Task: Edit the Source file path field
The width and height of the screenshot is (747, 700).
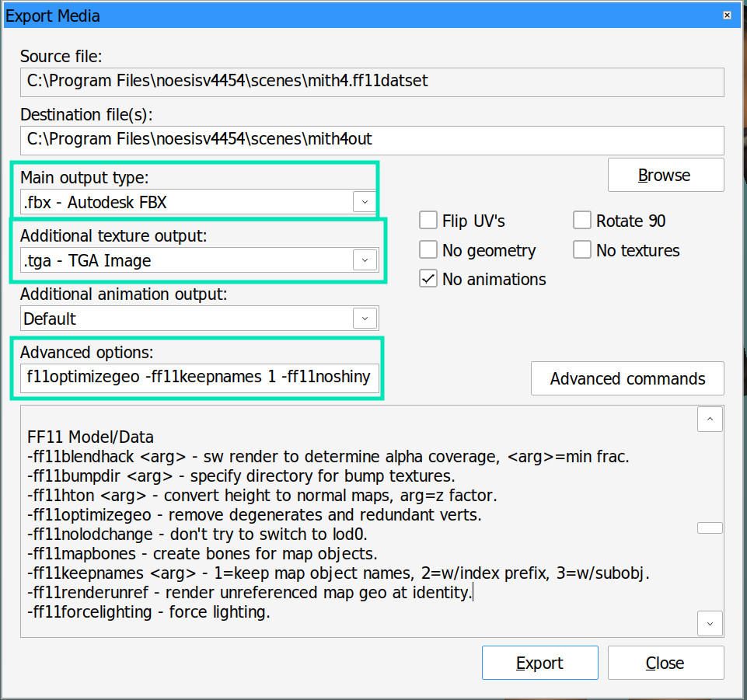Action: coord(372,82)
